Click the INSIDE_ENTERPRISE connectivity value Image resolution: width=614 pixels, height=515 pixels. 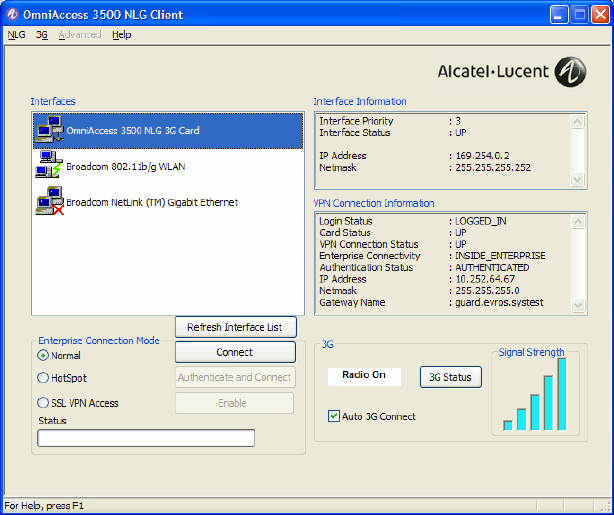[500, 256]
